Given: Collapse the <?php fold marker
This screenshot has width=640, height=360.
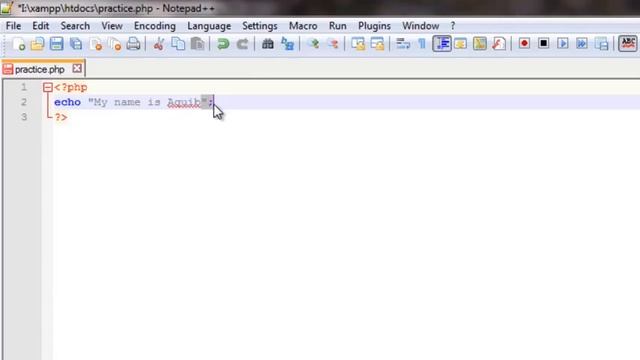Looking at the screenshot, I should (x=47, y=87).
